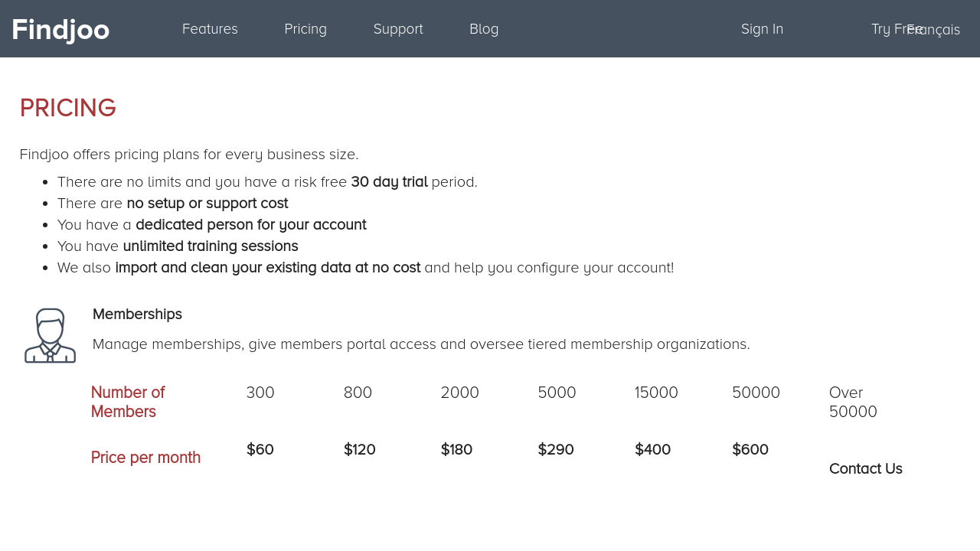Screen dimensions: 980x551
Task: Click the 5000 members cell
Action: pos(557,393)
